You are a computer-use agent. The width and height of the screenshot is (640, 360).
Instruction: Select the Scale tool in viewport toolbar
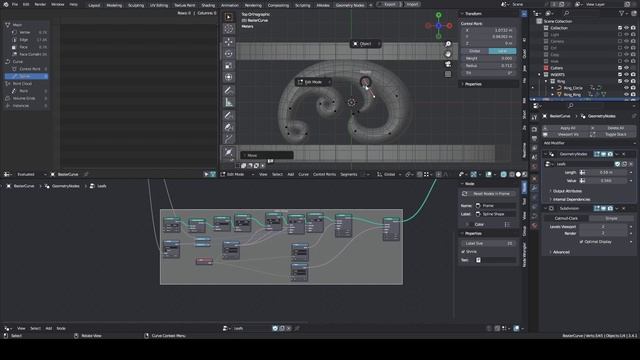pyautogui.click(x=229, y=65)
